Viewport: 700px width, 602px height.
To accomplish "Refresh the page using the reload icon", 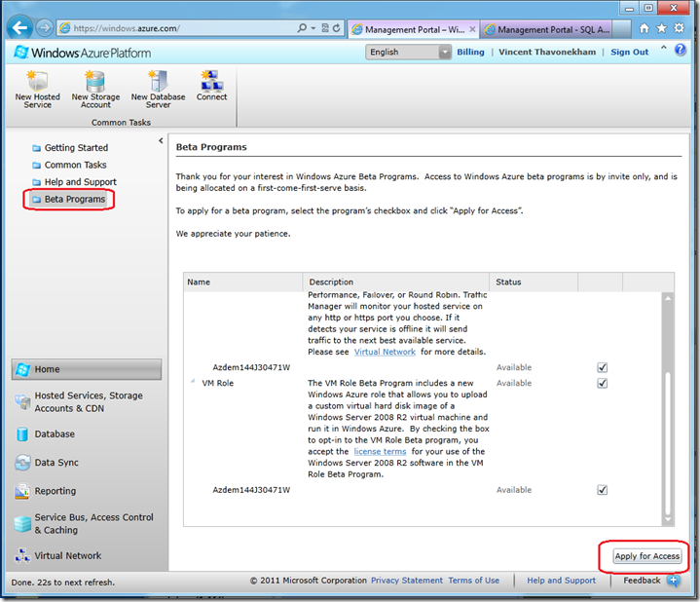I will tap(337, 28).
